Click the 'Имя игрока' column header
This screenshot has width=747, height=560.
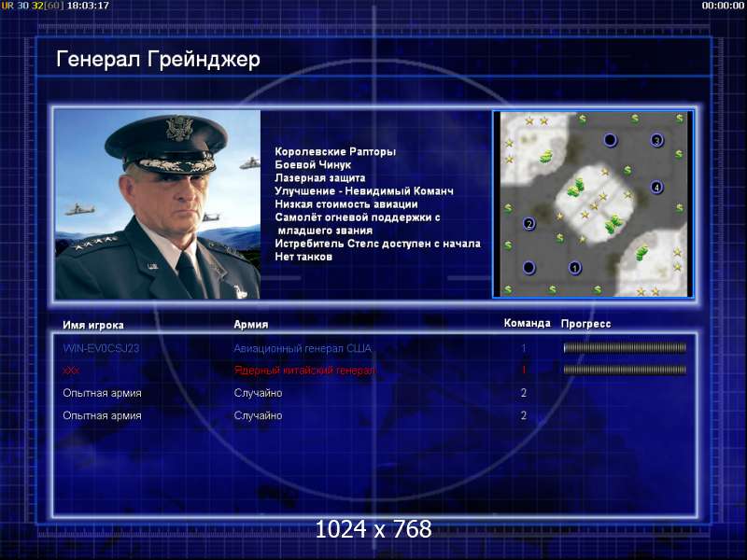93,325
